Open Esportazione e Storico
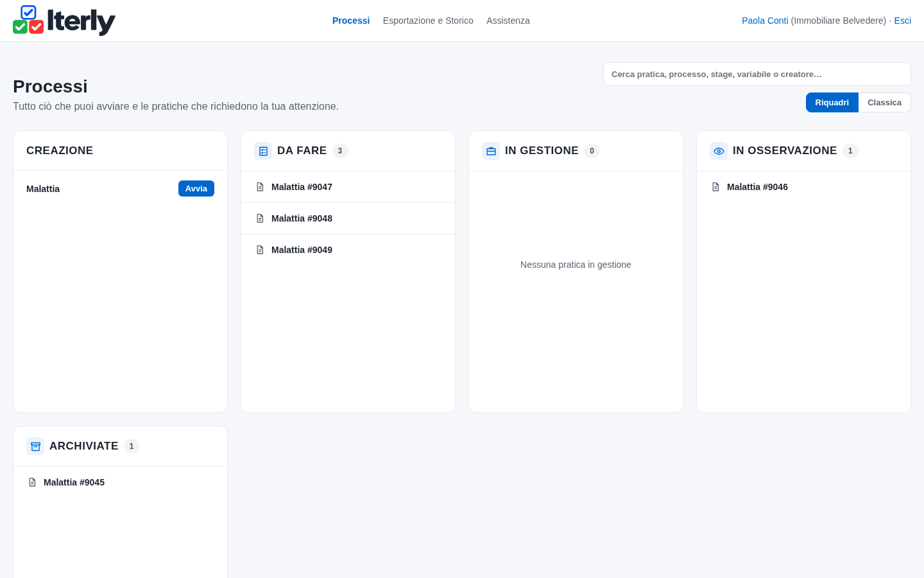 428,21
